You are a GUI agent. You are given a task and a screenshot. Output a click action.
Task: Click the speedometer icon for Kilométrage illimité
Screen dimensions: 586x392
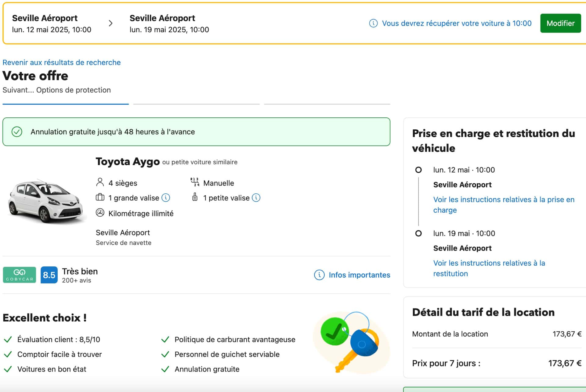pos(100,213)
